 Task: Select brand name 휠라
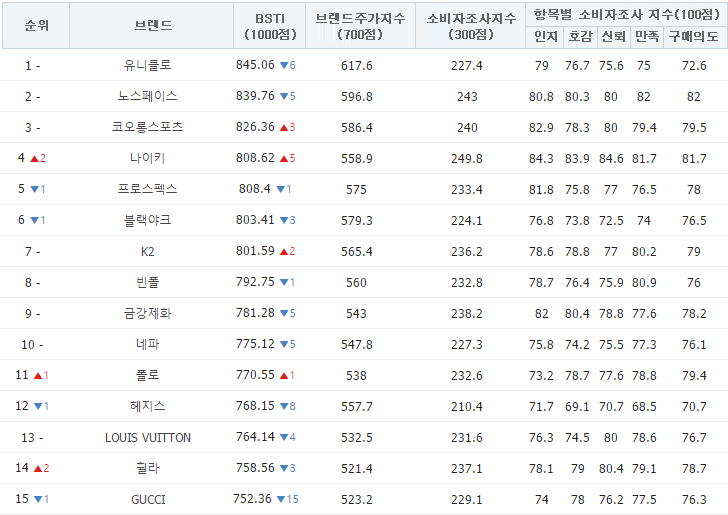[x=148, y=468]
